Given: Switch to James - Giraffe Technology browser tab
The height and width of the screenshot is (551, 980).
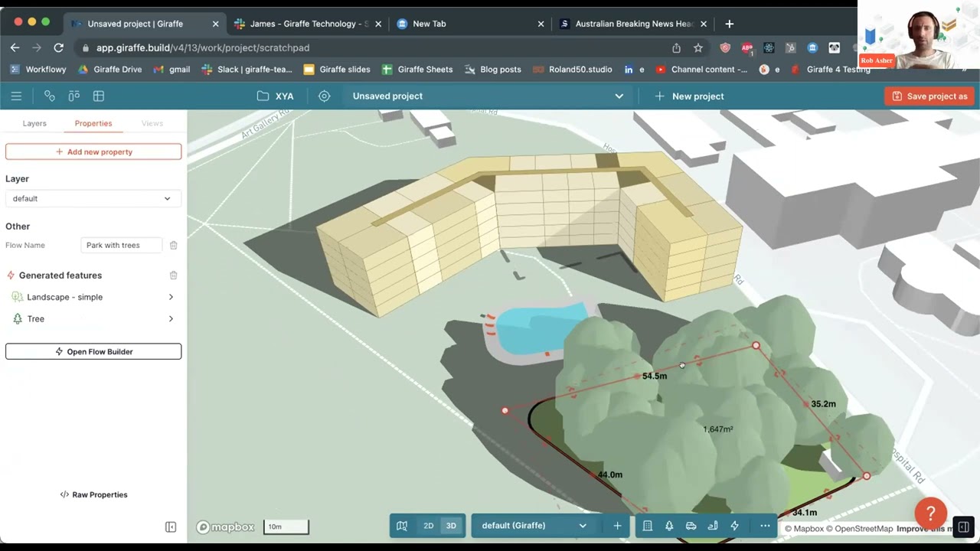Looking at the screenshot, I should tap(309, 24).
